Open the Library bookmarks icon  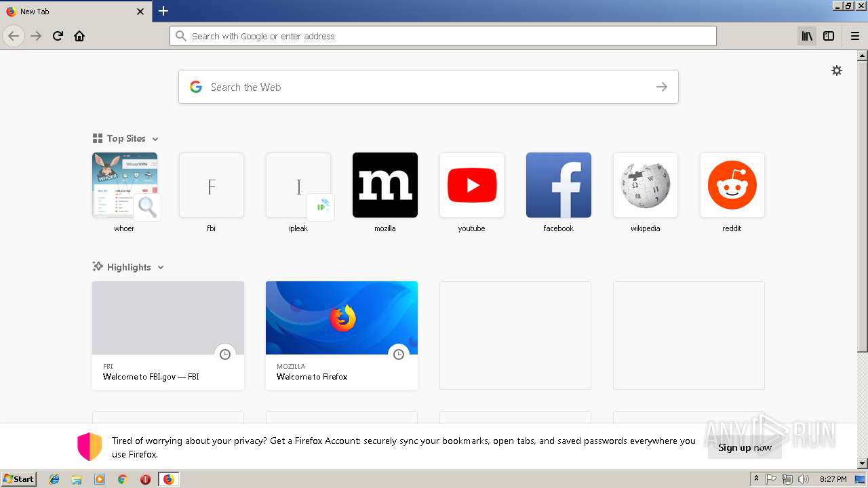point(807,36)
